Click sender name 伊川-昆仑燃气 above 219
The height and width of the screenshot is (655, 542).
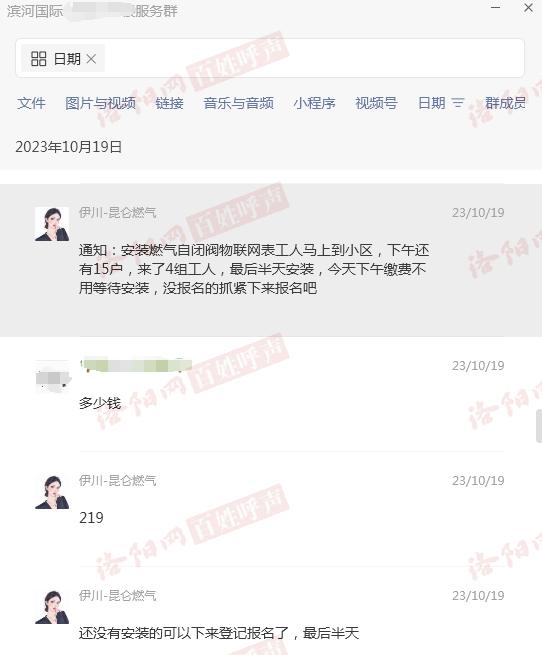click(117, 480)
